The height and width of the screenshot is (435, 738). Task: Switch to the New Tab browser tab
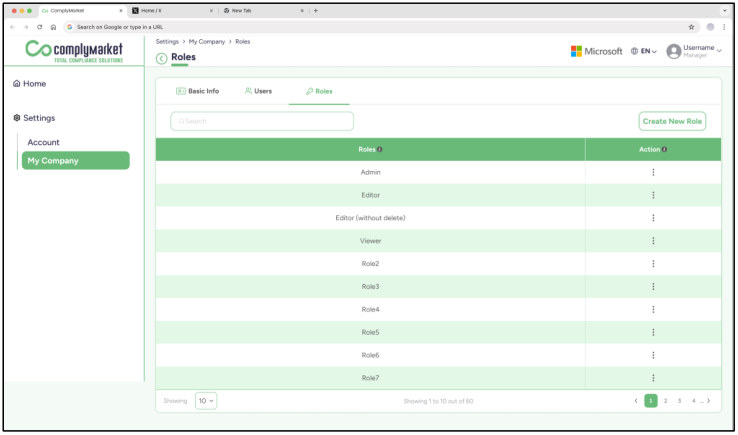pos(264,10)
